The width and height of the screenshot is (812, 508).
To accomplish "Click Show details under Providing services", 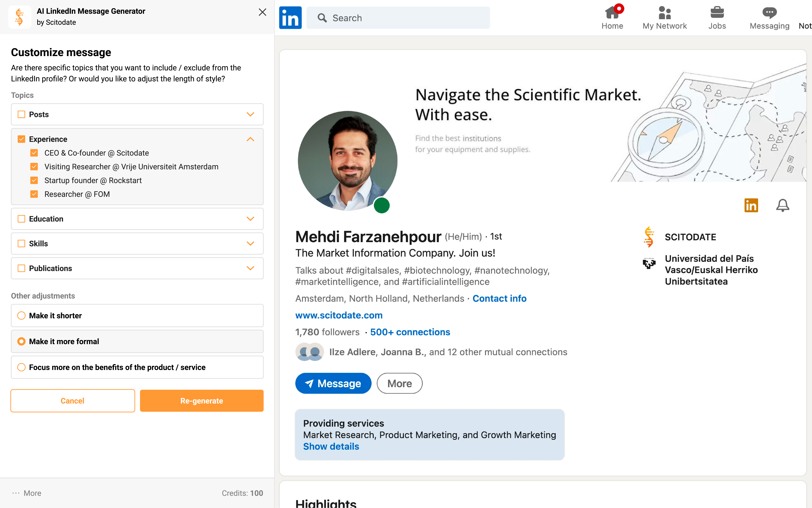I will click(x=331, y=446).
